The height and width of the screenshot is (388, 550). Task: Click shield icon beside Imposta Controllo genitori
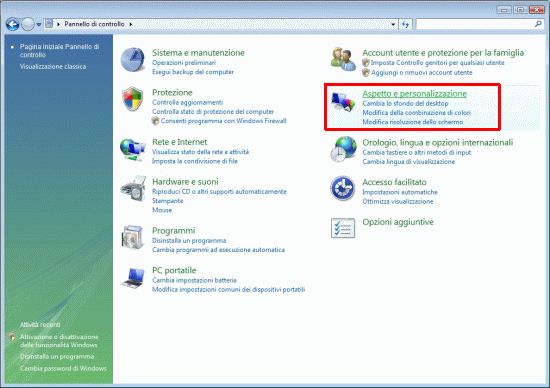[366, 63]
